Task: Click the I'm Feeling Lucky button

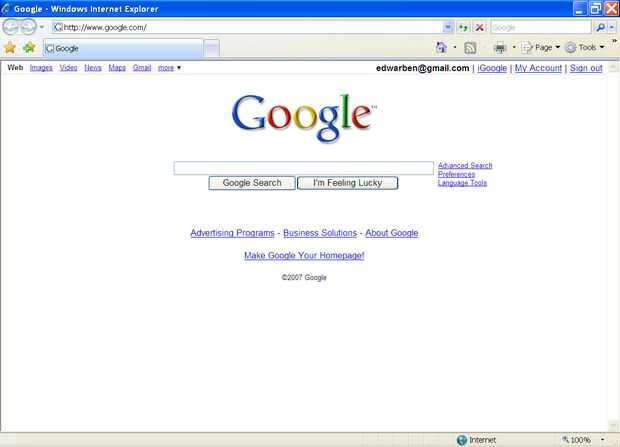Action: [x=348, y=183]
